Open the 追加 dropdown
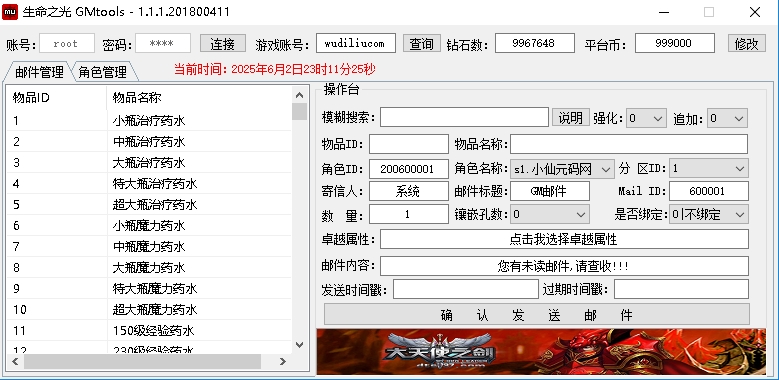The image size is (779, 380). (727, 118)
